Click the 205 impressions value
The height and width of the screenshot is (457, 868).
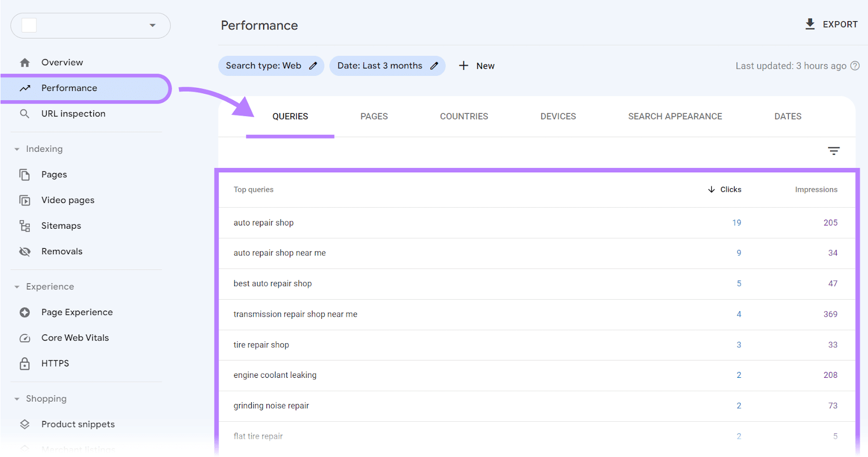click(830, 223)
